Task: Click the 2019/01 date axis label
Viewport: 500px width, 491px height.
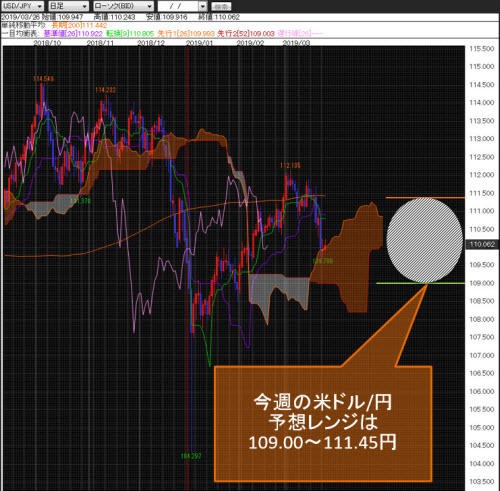Action: [x=199, y=43]
